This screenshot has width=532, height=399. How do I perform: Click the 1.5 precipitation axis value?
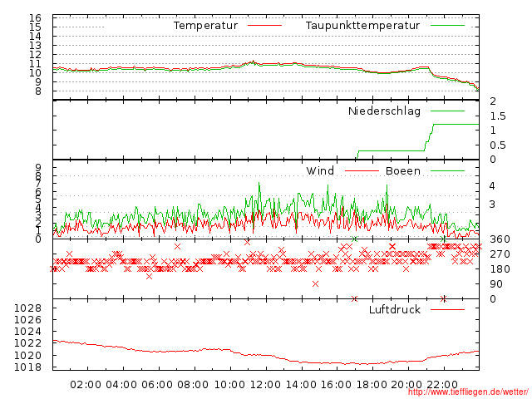click(x=498, y=116)
